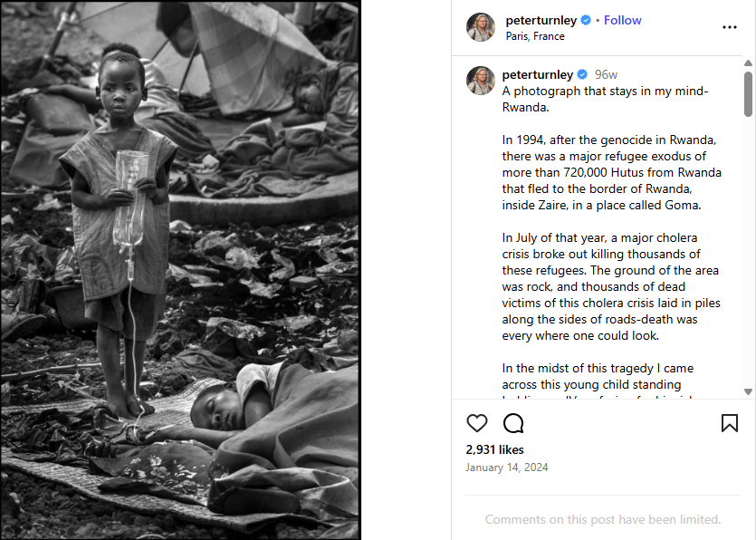The width and height of the screenshot is (756, 540).
Task: Click the comment speech bubble icon
Action: coord(513,423)
